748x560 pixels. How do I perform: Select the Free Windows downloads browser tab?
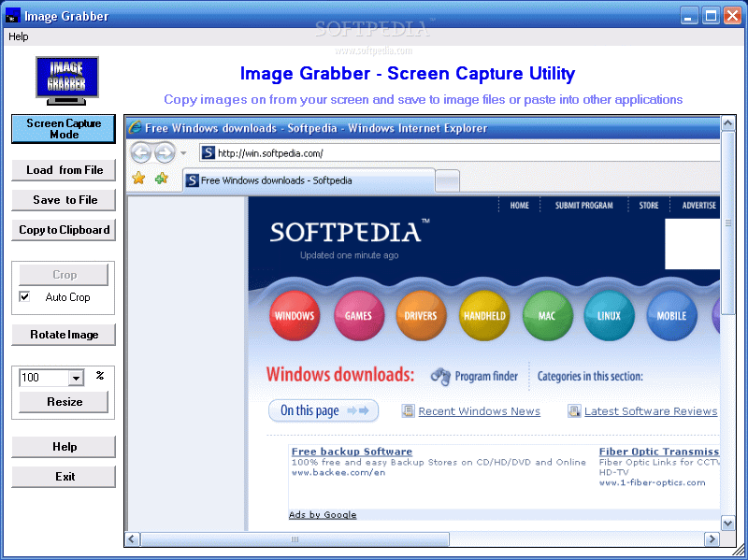pos(280,179)
